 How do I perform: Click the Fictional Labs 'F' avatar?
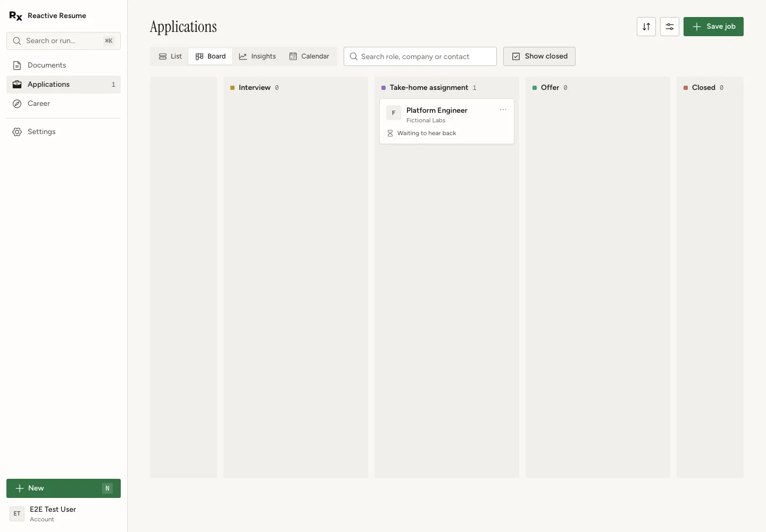click(x=394, y=113)
